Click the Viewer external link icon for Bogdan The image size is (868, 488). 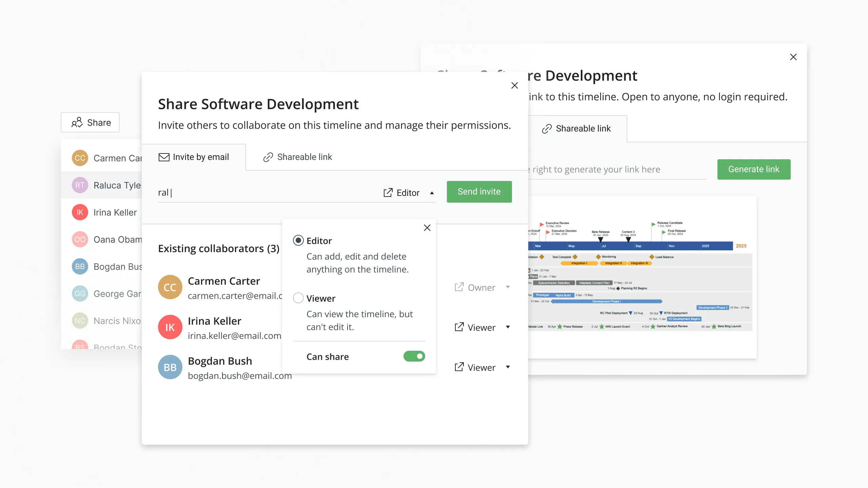459,366
